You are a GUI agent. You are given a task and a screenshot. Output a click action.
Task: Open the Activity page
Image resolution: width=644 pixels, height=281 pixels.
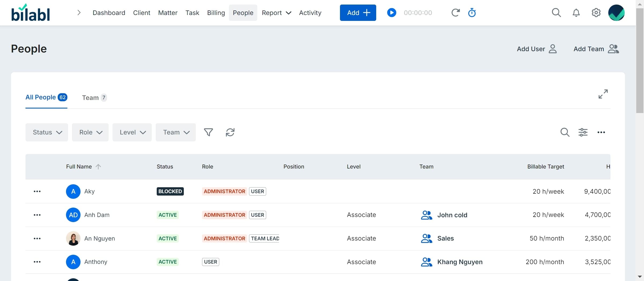click(x=310, y=13)
